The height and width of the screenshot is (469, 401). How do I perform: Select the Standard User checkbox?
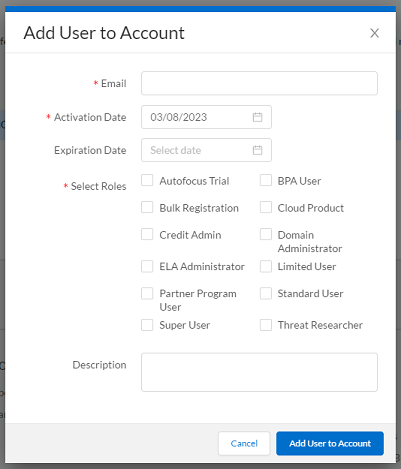pos(266,294)
